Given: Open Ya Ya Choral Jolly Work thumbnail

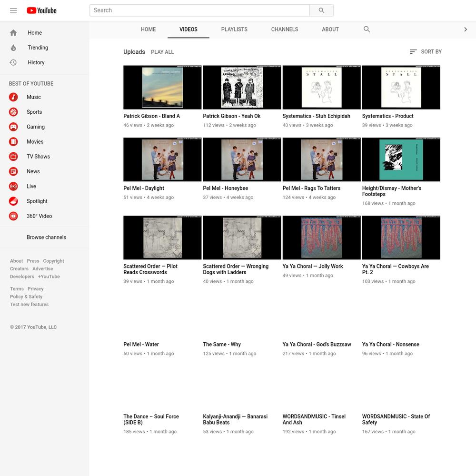Looking at the screenshot, I should pos(321,238).
